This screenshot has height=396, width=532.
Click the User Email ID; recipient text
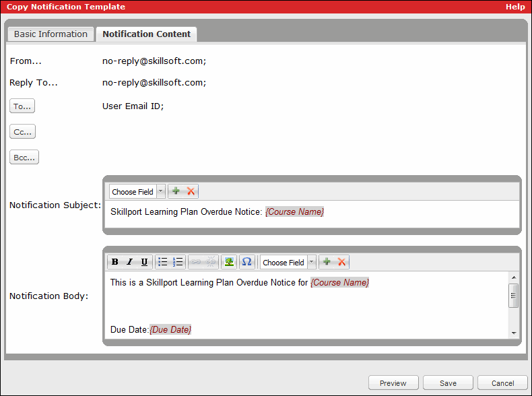[133, 106]
